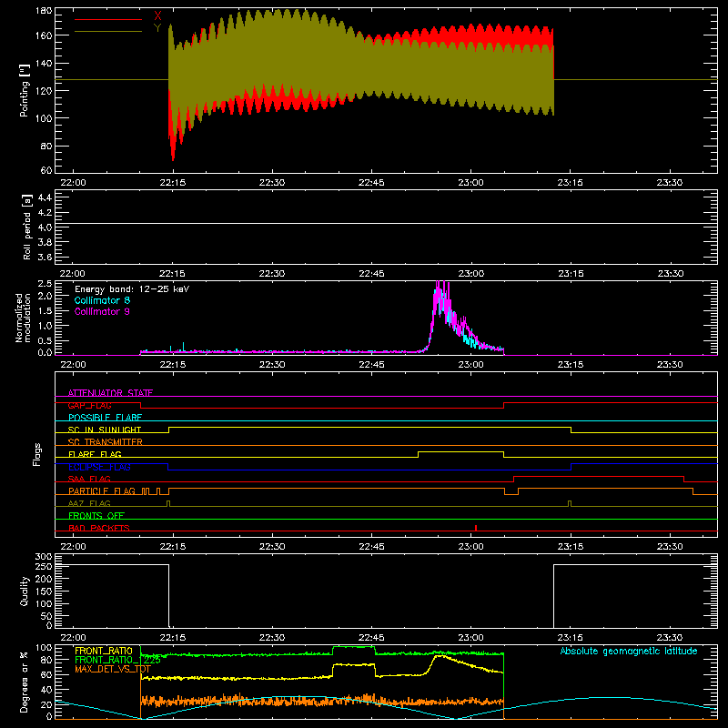
Task: Click the Normalized modulation axis title
Action: coord(23,318)
